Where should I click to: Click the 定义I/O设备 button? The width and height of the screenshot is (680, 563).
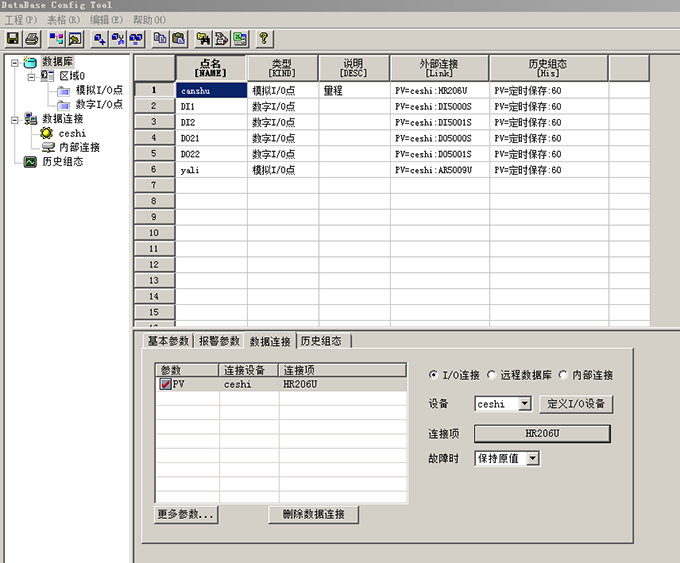[575, 405]
